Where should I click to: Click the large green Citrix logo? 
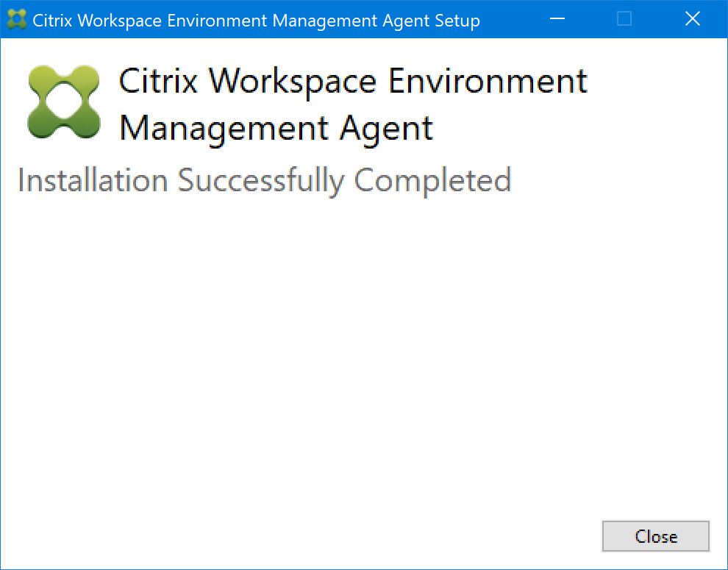tap(64, 101)
